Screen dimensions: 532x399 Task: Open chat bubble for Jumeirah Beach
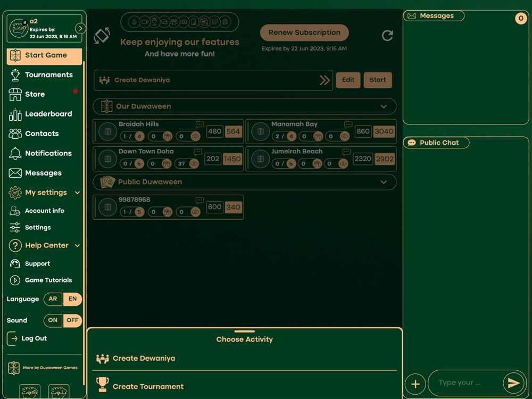point(346,152)
